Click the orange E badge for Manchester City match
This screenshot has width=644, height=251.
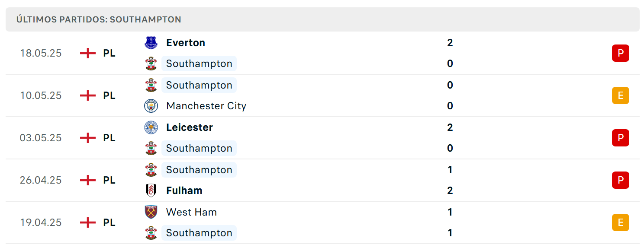pyautogui.click(x=620, y=95)
